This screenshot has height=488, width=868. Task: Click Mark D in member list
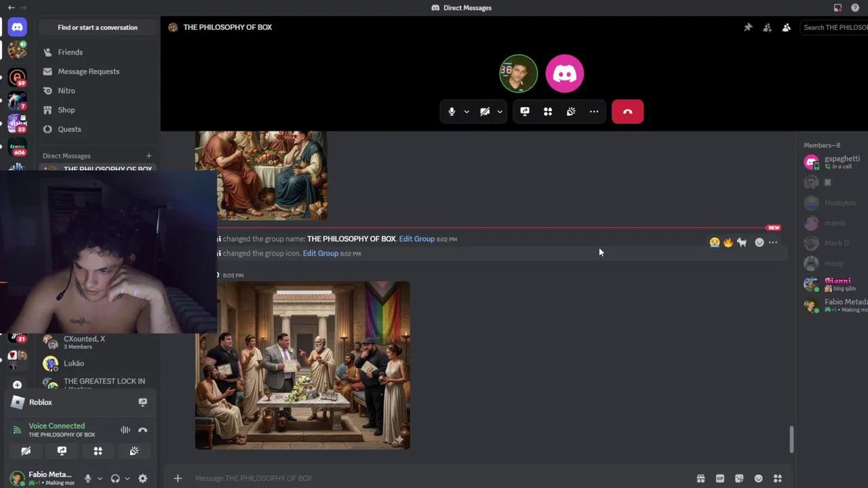click(835, 243)
